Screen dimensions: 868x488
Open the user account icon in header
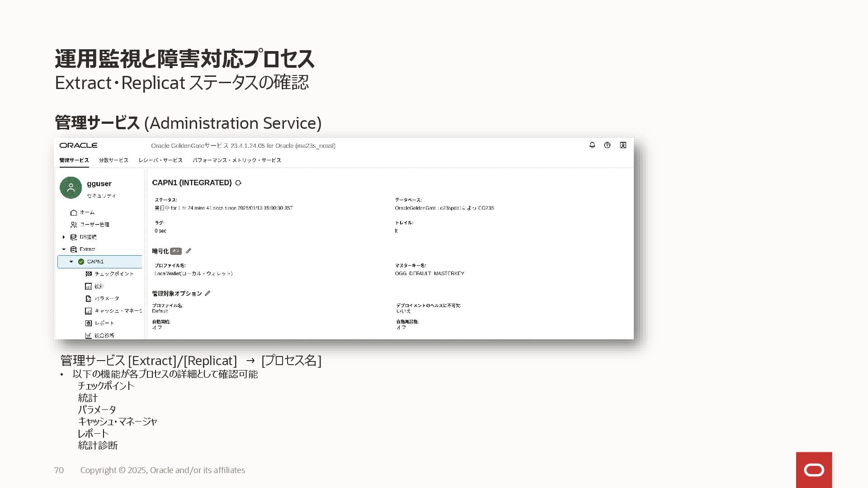coord(623,145)
